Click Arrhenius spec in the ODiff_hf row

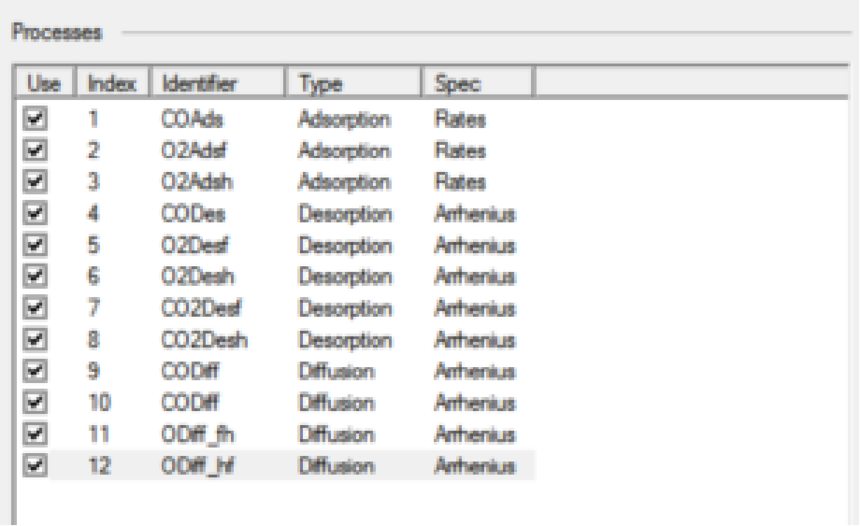(476, 466)
